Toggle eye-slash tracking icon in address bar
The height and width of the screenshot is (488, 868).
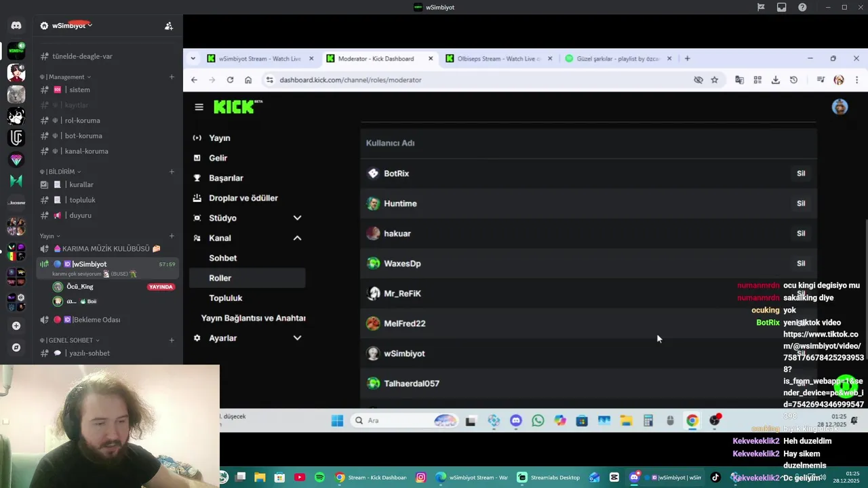click(x=698, y=80)
